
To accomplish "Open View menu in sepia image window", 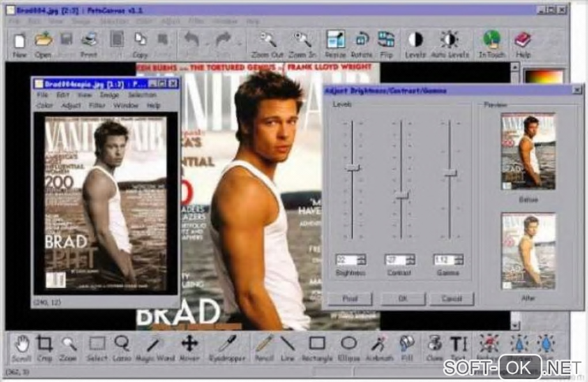I will tap(84, 95).
